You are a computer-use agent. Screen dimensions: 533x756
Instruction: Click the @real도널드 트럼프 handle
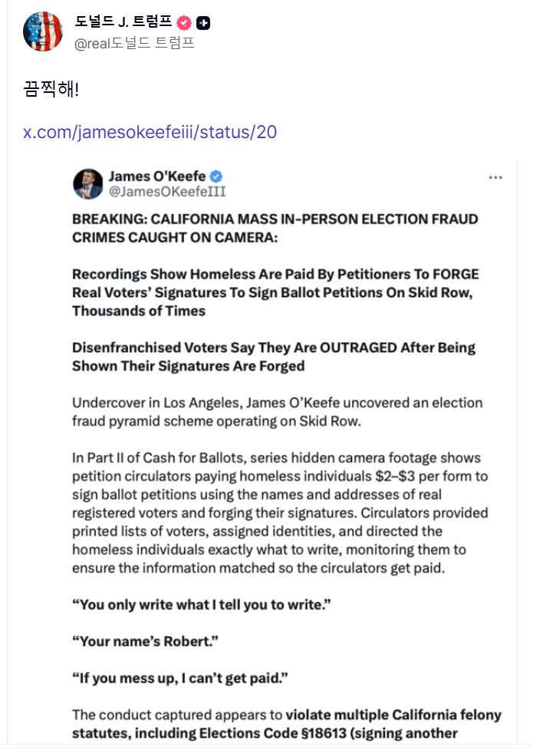tap(134, 43)
